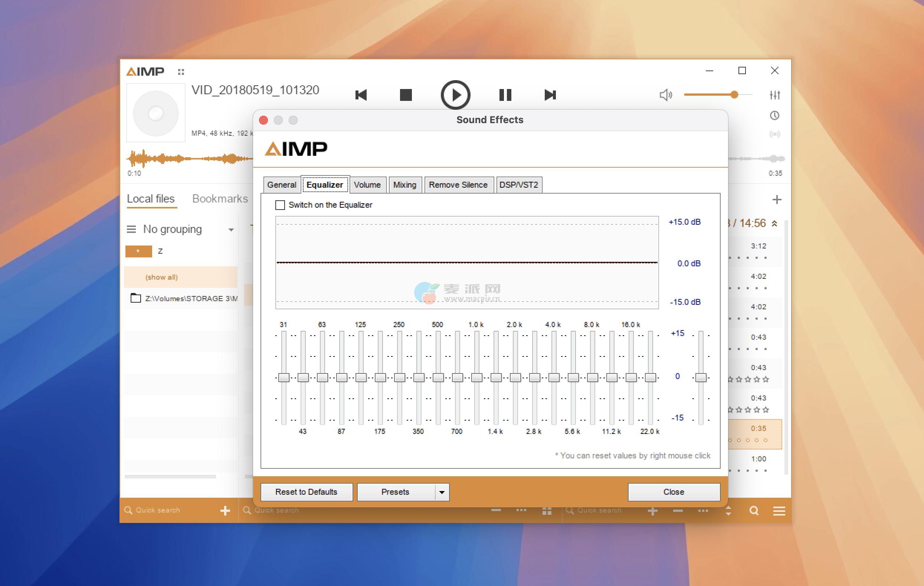This screenshot has width=924, height=586.
Task: Open sound effects equalizer icon in main window
Action: pyautogui.click(x=775, y=95)
